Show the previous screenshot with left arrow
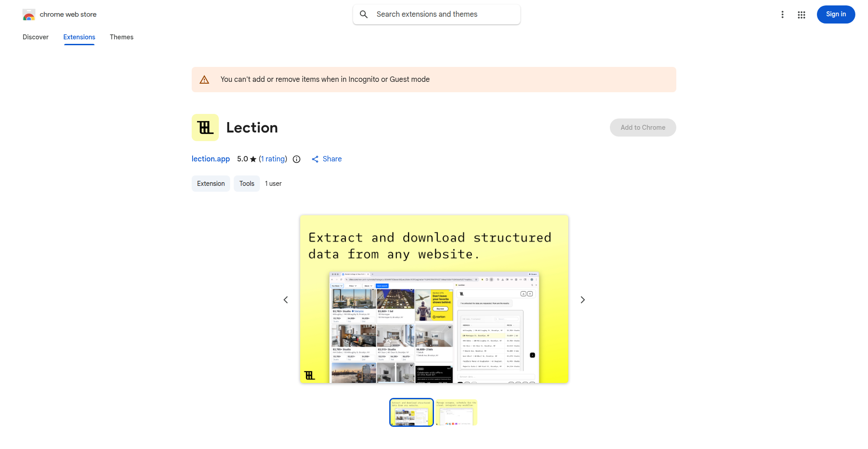 (286, 300)
